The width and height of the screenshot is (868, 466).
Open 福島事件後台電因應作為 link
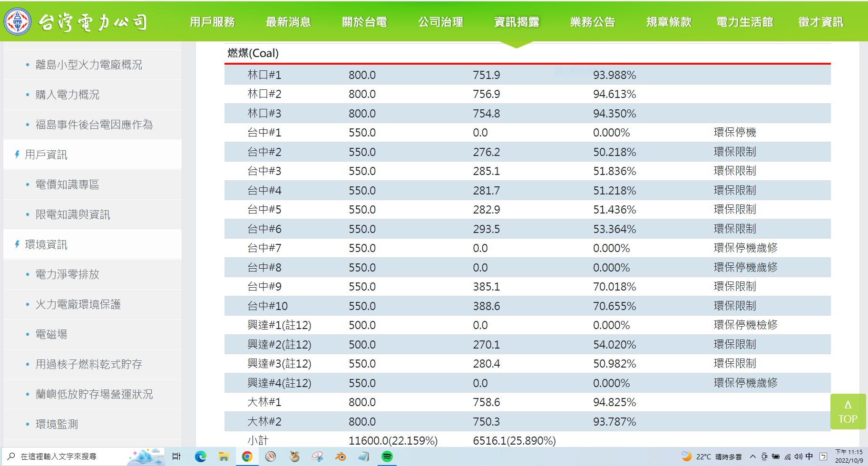click(94, 125)
